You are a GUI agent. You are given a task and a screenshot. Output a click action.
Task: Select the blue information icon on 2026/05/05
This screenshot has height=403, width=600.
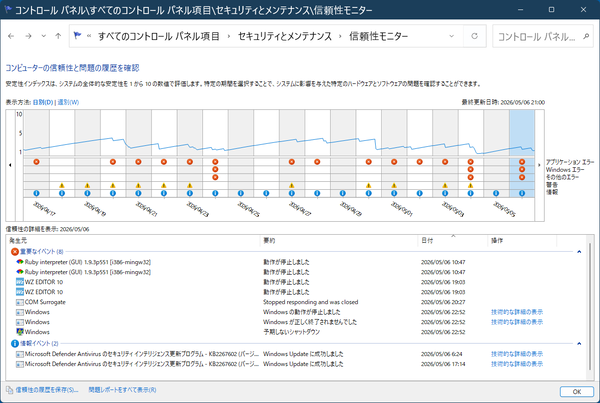pyautogui.click(x=496, y=193)
